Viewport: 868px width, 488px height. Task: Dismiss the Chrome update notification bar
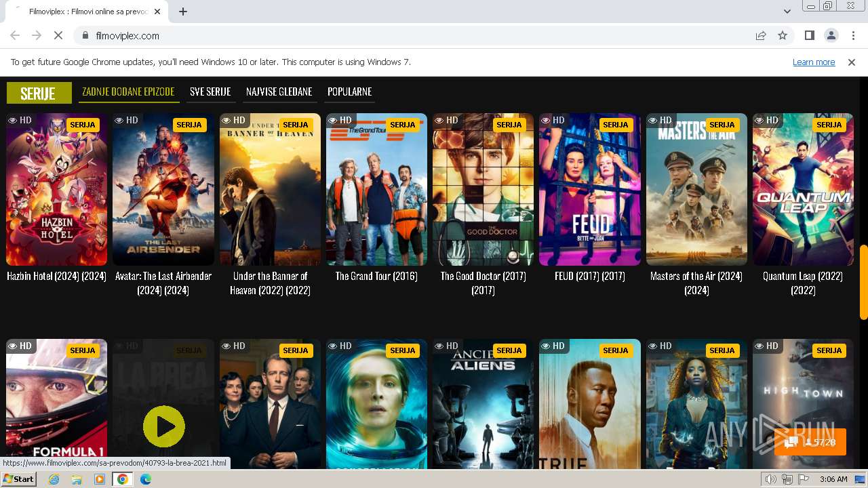tap(852, 62)
